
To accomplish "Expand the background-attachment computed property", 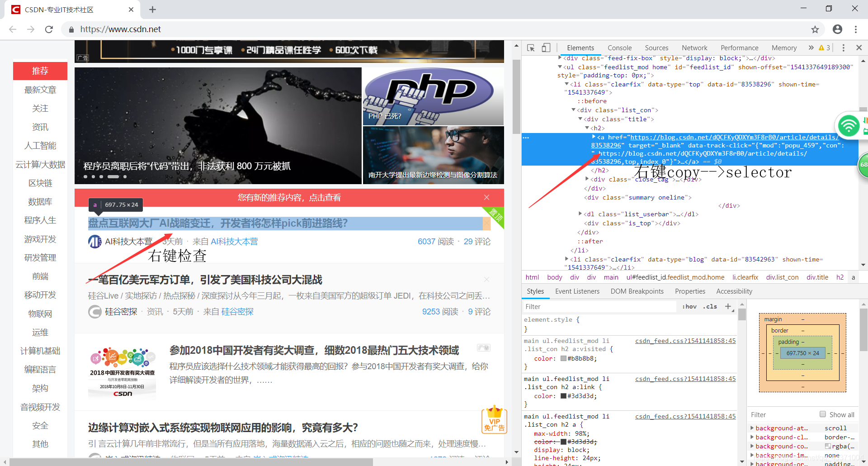I will click(x=752, y=428).
